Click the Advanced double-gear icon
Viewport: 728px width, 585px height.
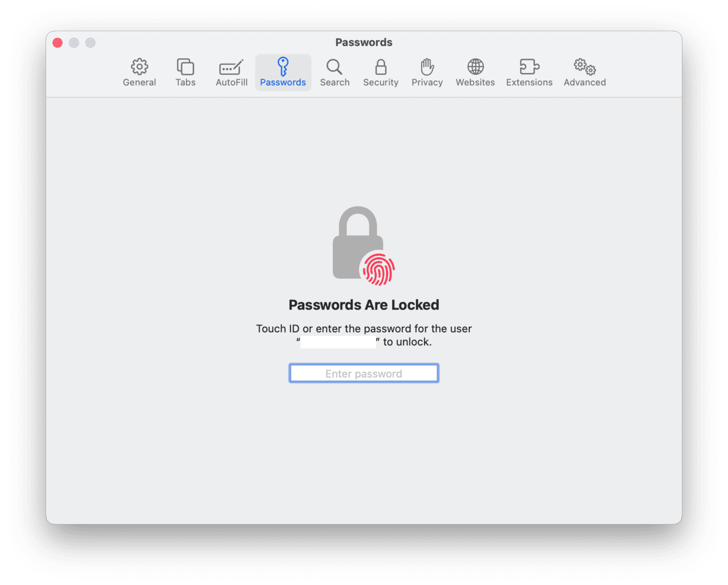coord(584,66)
